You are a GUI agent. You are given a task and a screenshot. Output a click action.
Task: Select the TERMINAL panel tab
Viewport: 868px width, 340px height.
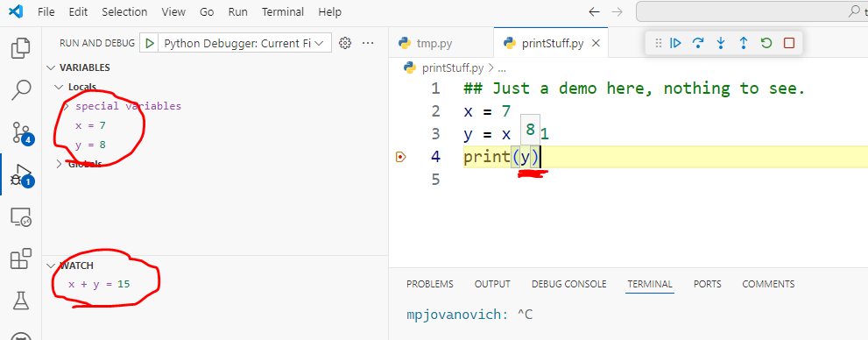click(650, 284)
